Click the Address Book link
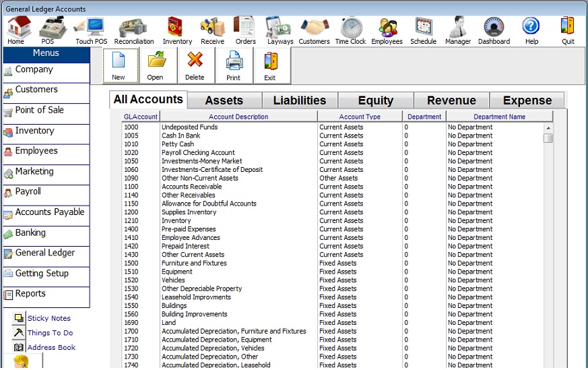 click(51, 347)
